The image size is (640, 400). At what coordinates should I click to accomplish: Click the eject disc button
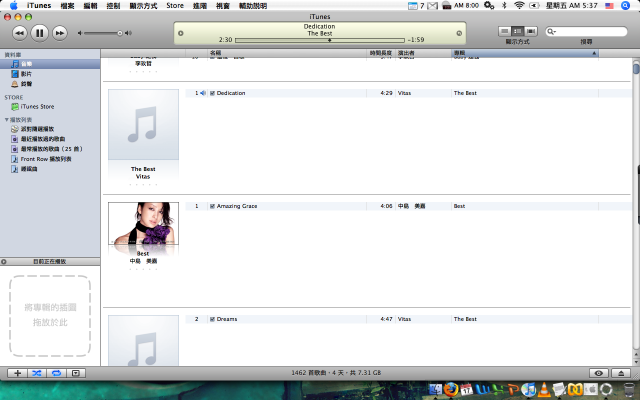pyautogui.click(x=621, y=373)
